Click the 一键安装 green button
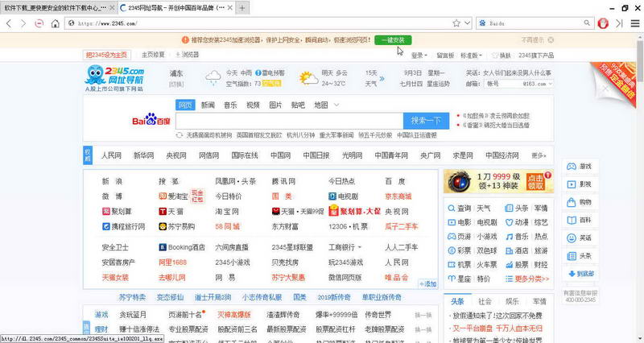Viewport: 644px width, 343px height. tap(393, 39)
